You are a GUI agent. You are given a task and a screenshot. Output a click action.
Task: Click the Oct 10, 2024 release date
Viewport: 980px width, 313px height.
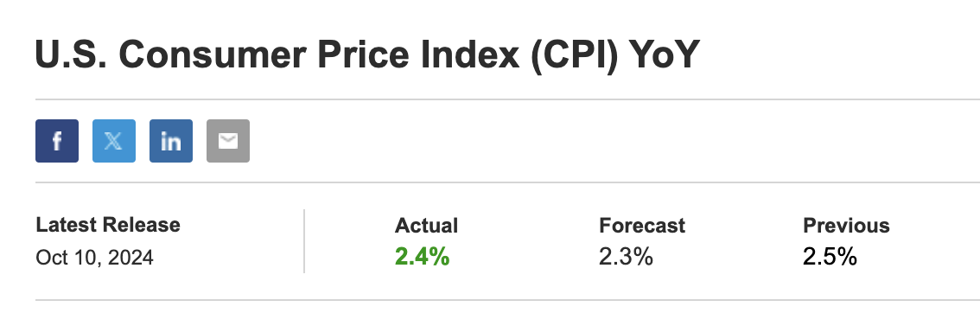94,258
